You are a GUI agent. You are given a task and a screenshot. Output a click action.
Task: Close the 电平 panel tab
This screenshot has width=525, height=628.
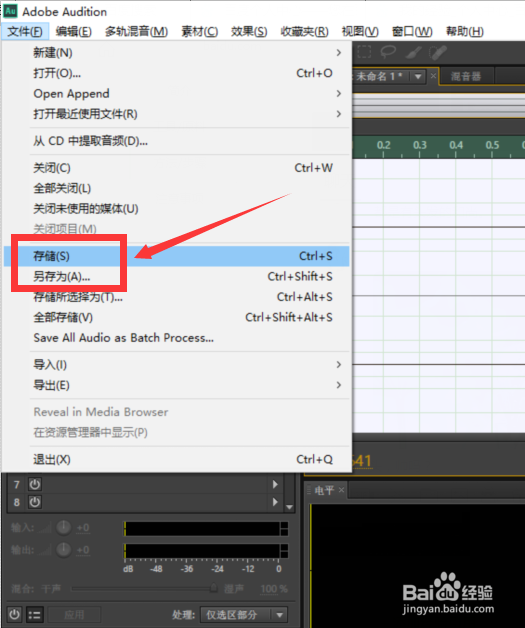pos(341,490)
